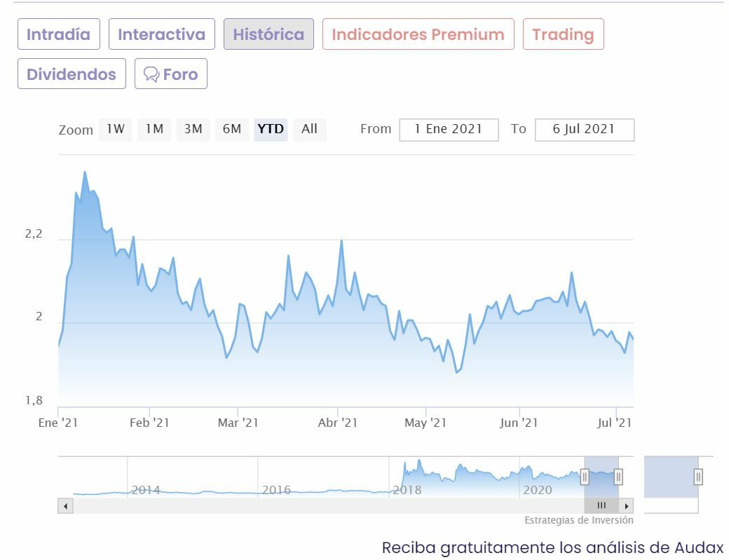Click the far-right extra range handle
The height and width of the screenshot is (560, 729).
point(698,477)
